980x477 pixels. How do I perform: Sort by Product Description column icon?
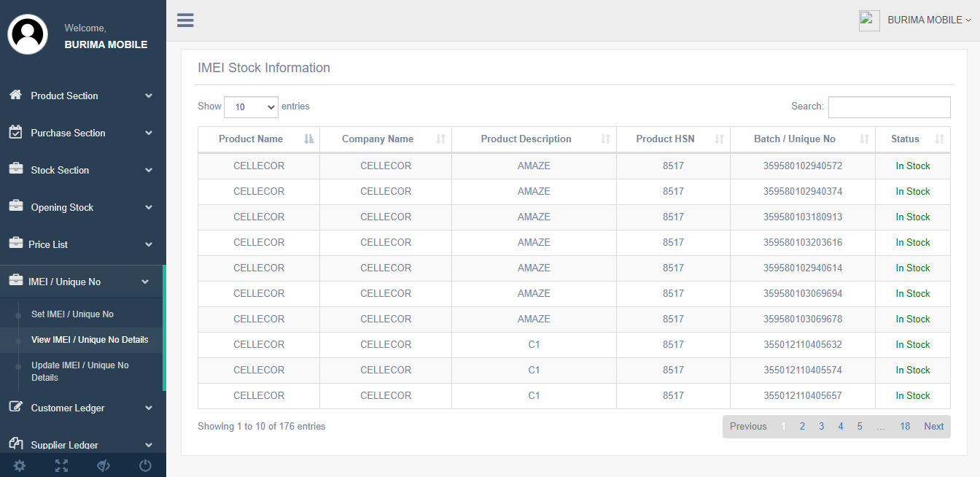coord(605,139)
